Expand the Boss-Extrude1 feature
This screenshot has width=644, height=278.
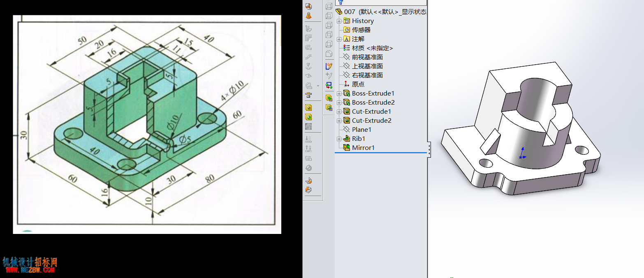pyautogui.click(x=339, y=93)
